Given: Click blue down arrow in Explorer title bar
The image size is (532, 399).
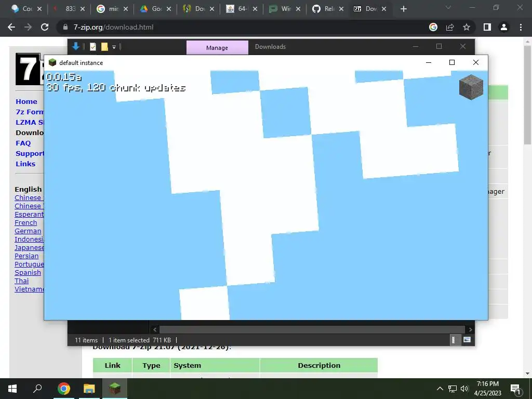Looking at the screenshot, I should (x=76, y=46).
